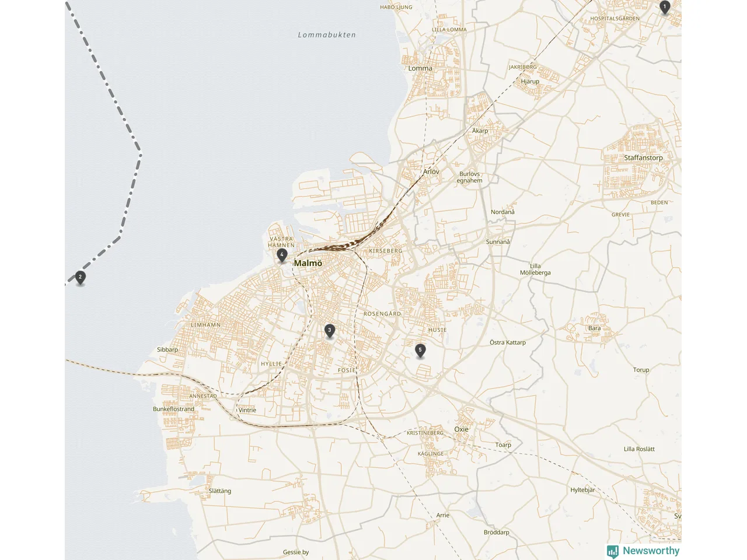Click the Oxie place label

click(461, 429)
